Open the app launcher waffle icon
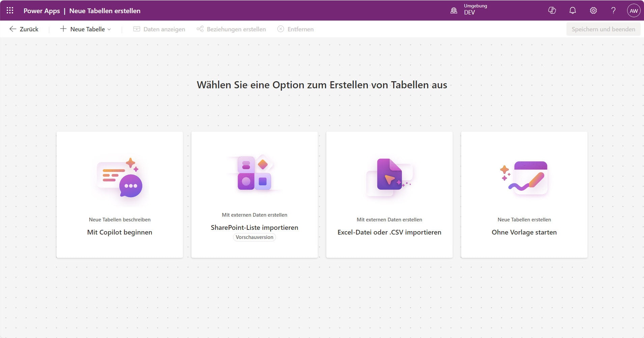 10,10
